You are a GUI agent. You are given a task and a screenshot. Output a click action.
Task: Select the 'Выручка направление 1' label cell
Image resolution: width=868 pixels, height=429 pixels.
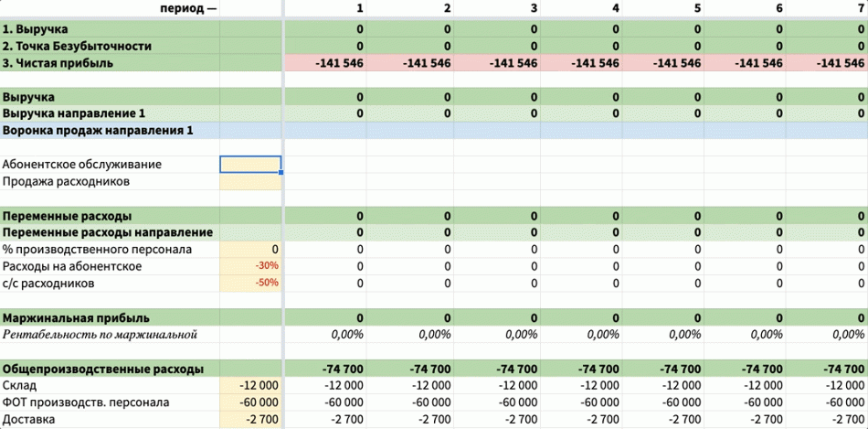click(74, 113)
